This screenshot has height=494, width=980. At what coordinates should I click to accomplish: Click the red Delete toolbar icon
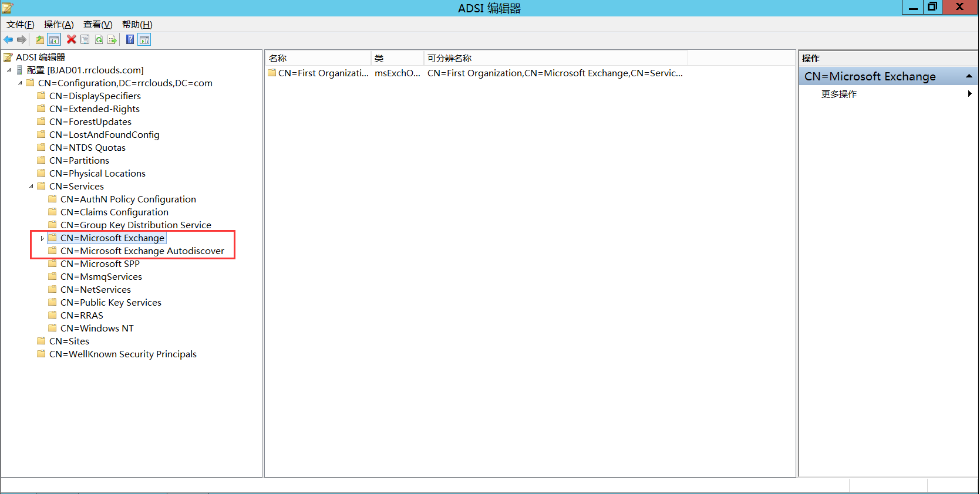pos(72,39)
